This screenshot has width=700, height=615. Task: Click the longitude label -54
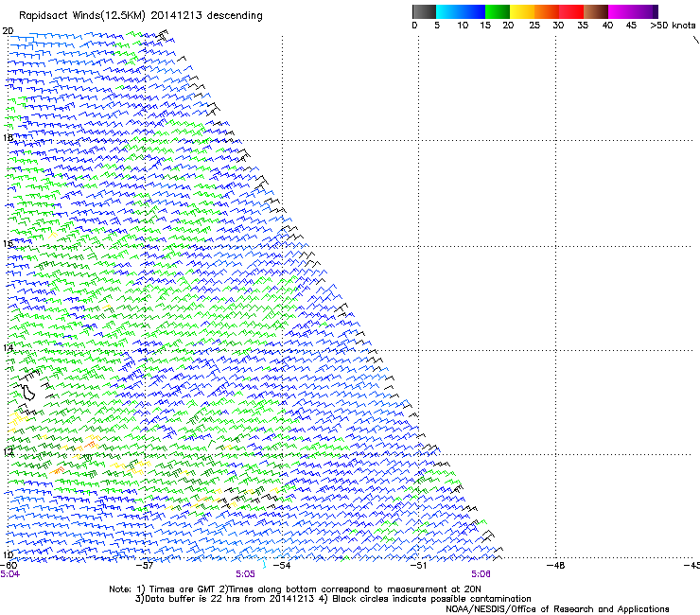pyautogui.click(x=281, y=566)
